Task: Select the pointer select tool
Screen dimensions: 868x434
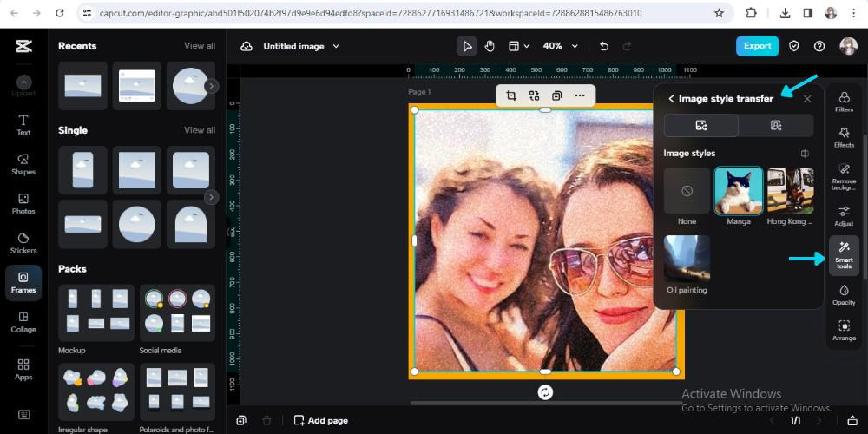Action: click(467, 47)
